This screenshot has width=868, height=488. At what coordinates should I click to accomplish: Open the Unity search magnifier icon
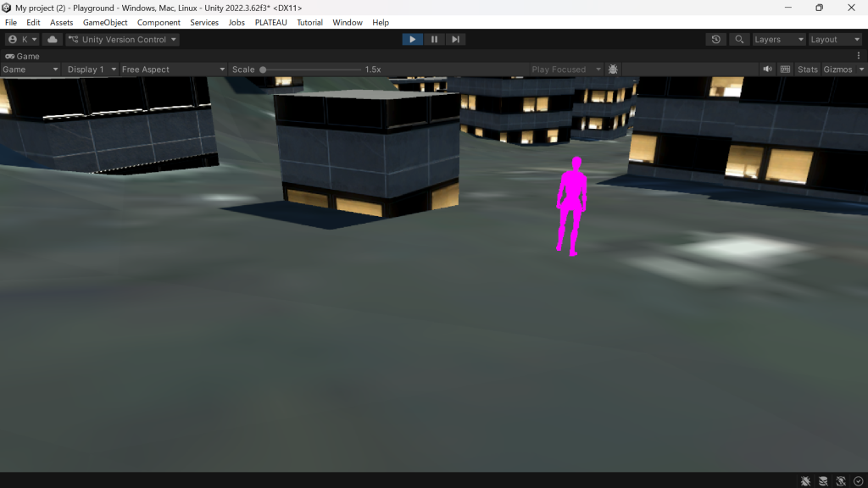(740, 40)
